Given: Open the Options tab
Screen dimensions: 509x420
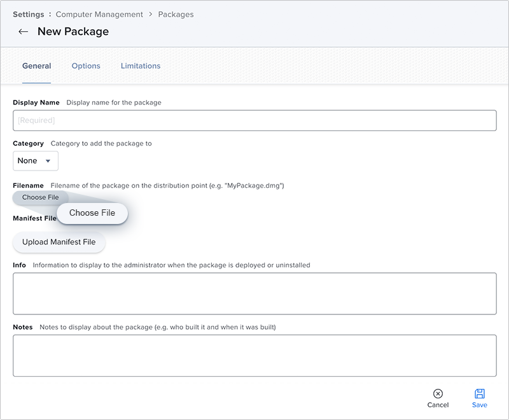Looking at the screenshot, I should 86,66.
